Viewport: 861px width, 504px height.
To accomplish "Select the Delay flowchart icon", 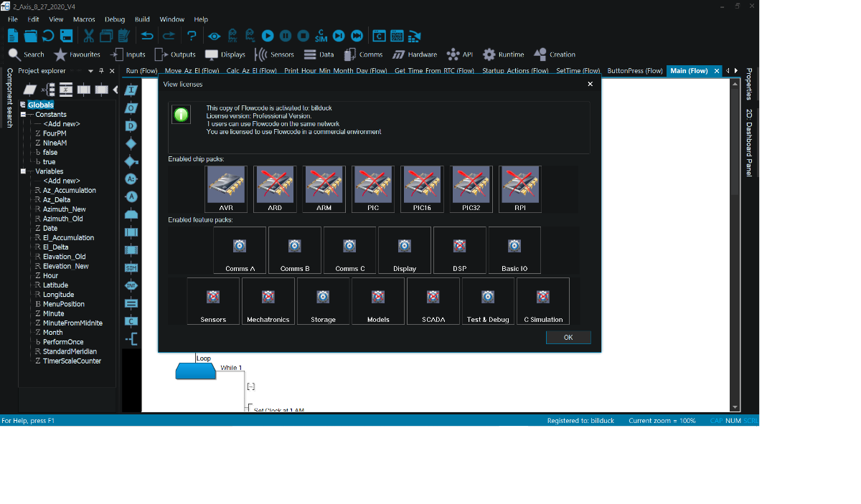I will click(131, 126).
